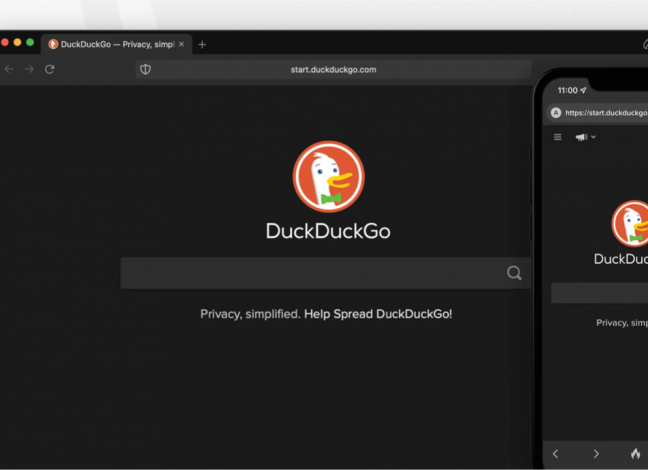
Task: Click the DuckDuckGo duck logo on desktop page
Action: tap(329, 177)
